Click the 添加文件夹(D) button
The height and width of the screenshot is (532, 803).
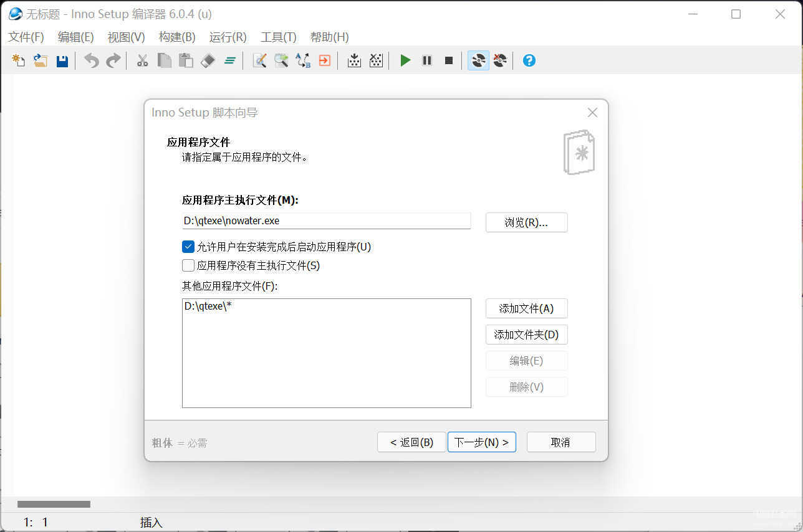[x=527, y=335]
